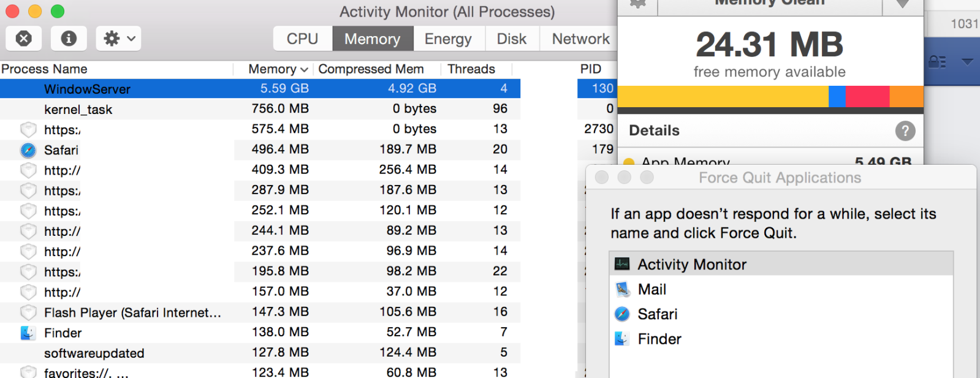The width and height of the screenshot is (980, 378).
Task: Select the Finder icon in process list
Action: pos(28,333)
